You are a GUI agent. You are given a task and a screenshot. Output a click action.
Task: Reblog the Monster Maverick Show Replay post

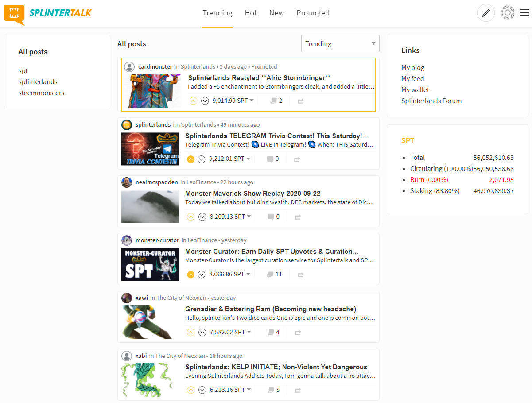pyautogui.click(x=298, y=217)
